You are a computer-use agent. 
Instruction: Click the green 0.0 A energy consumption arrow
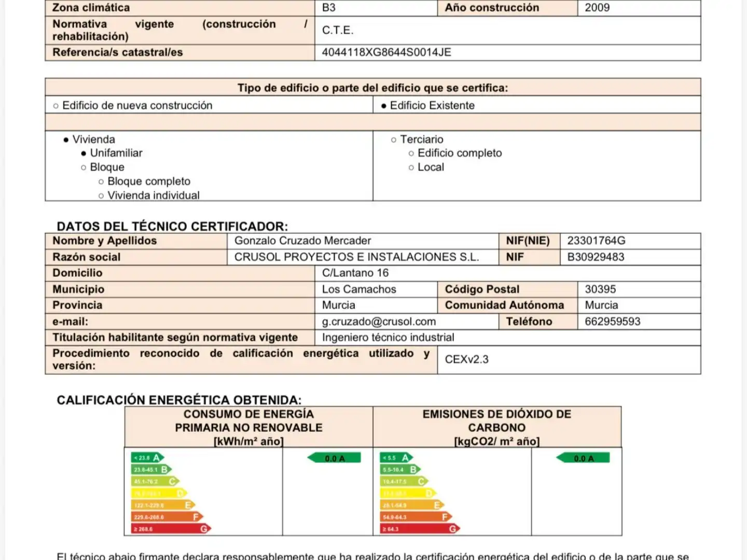pyautogui.click(x=334, y=458)
